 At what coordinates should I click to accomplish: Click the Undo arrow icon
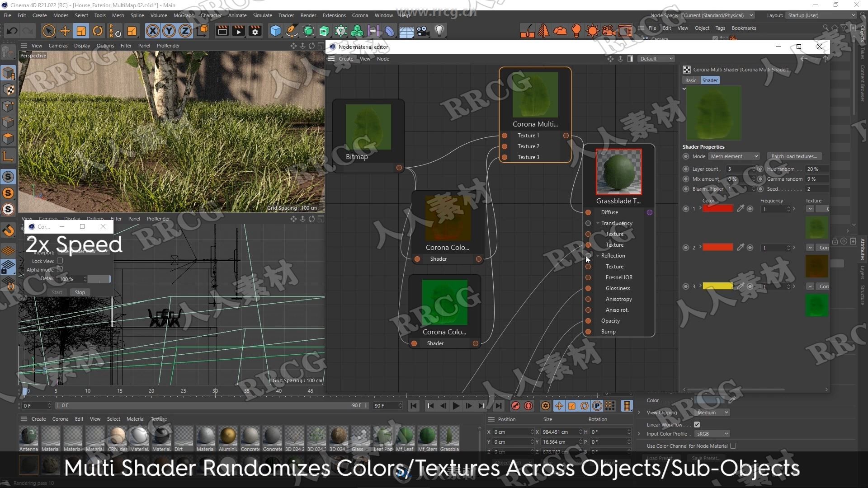pyautogui.click(x=12, y=31)
